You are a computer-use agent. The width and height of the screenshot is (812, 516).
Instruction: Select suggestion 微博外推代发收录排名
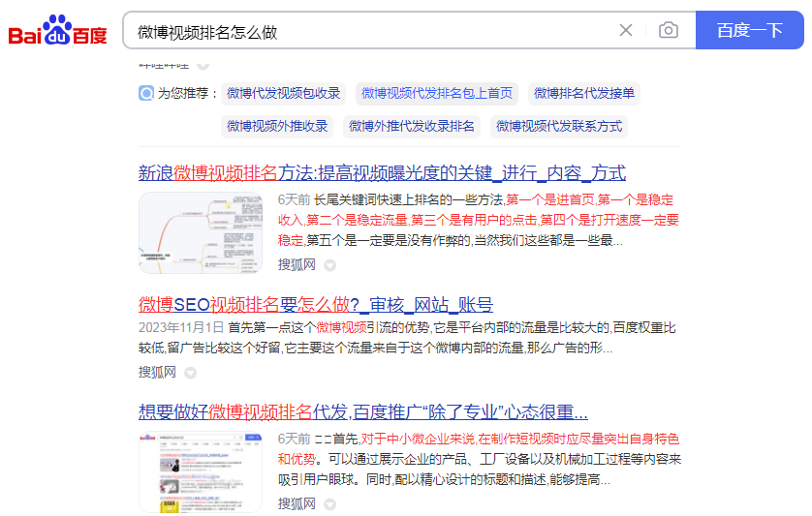(412, 127)
